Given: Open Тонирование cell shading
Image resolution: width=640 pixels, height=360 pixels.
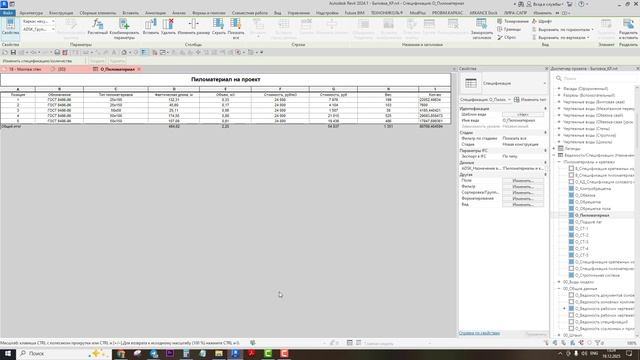Looking at the screenshot, I should [x=513, y=21].
